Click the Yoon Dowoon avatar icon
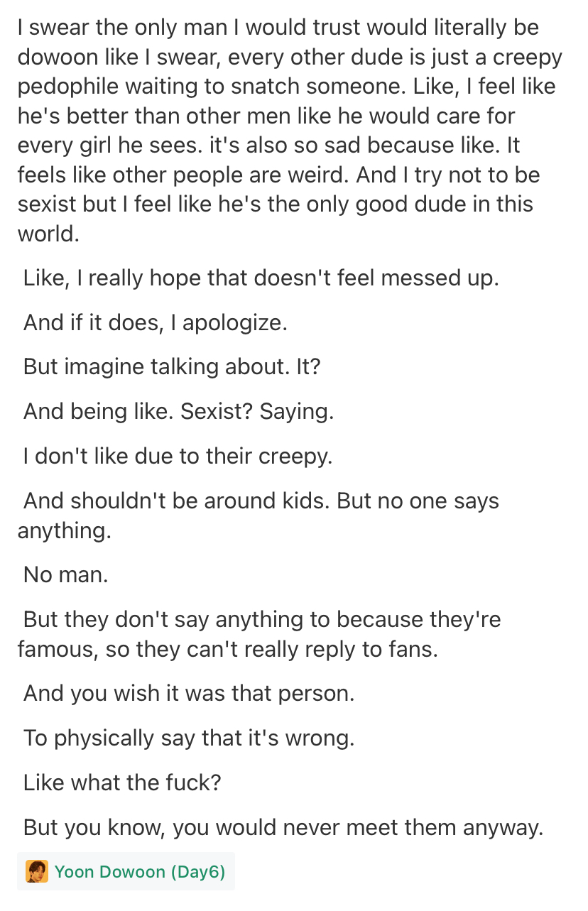588x911 pixels. [x=37, y=871]
